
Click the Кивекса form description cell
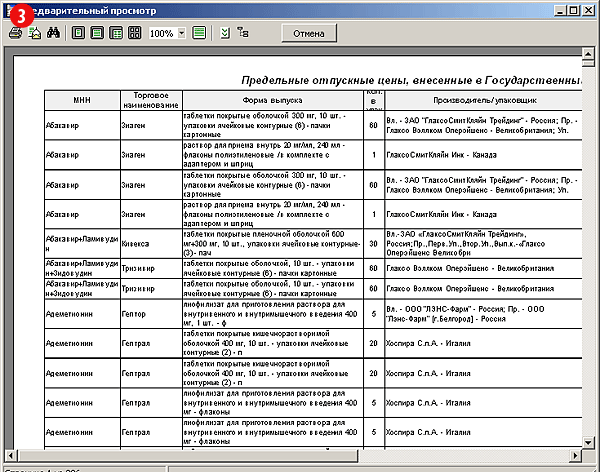272,243
